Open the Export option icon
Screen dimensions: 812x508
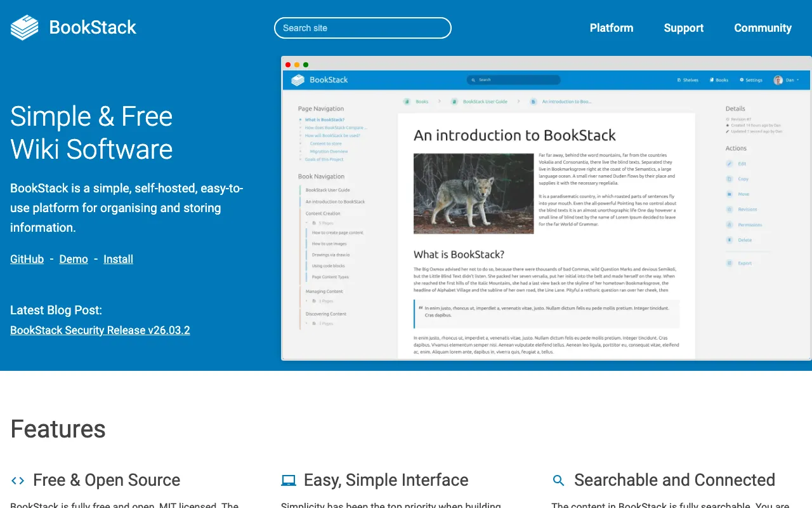pyautogui.click(x=730, y=262)
